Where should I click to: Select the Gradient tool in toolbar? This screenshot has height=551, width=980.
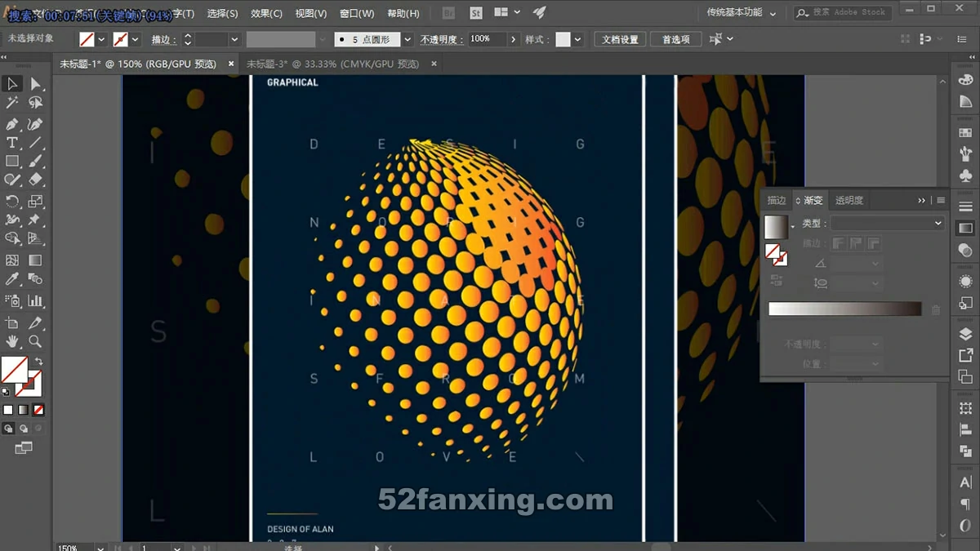coord(35,260)
